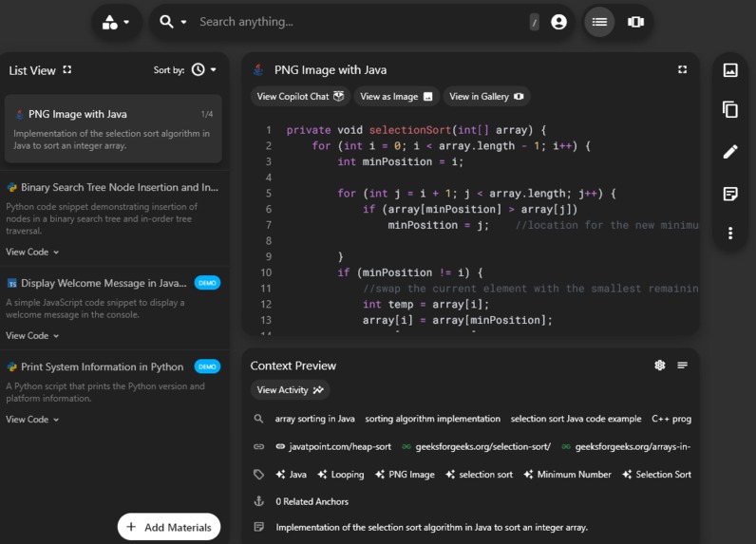
Task: Click the related links chain icon
Action: pos(259,446)
